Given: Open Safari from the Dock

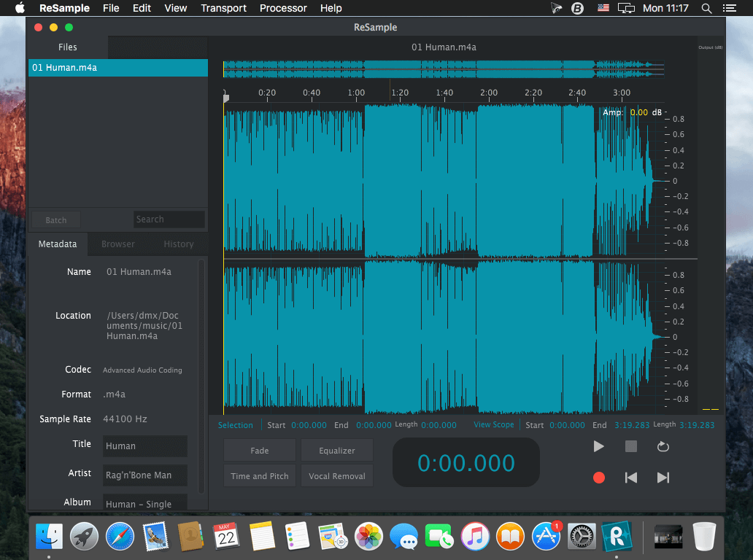Looking at the screenshot, I should coord(120,536).
